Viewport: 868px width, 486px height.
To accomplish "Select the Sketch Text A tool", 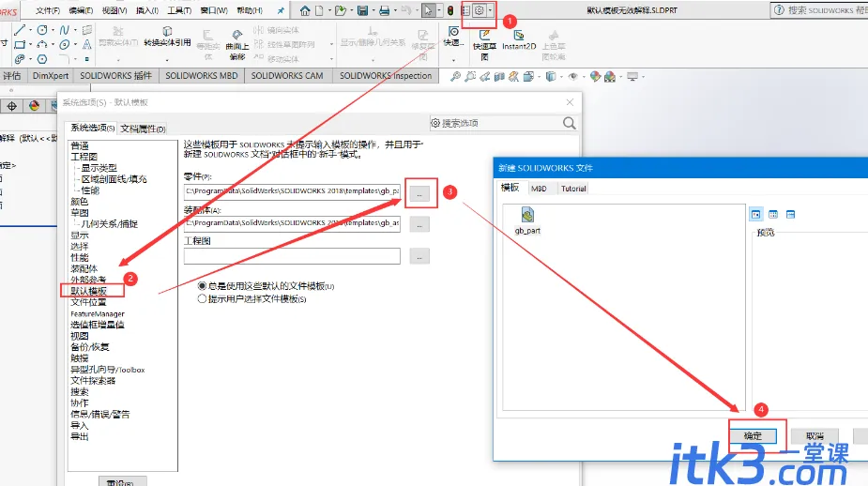I will pos(87,44).
